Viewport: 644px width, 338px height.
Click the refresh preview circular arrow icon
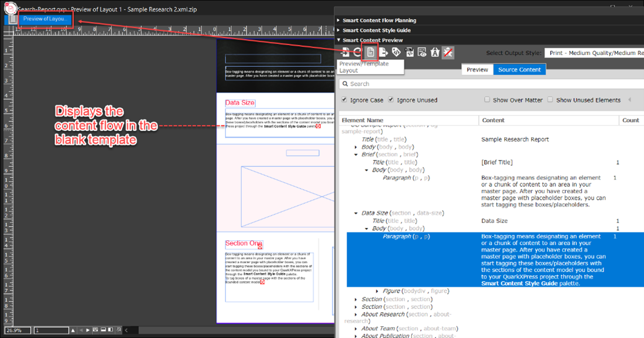pos(357,53)
